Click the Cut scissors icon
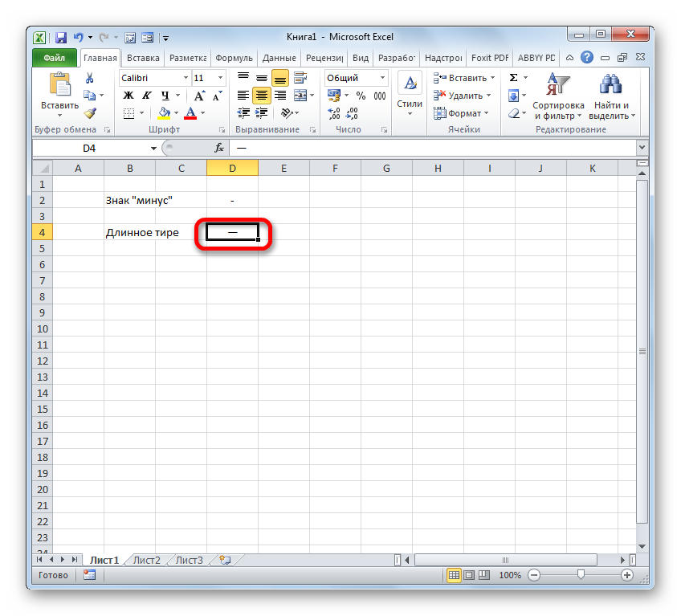Image resolution: width=681 pixels, height=616 pixels. point(89,78)
